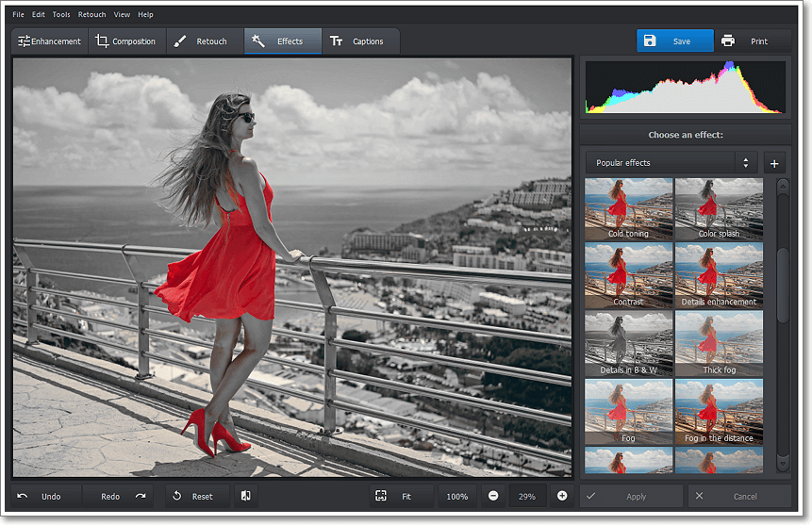Click the zoom out minus icon
The image size is (812, 525).
[x=493, y=496]
